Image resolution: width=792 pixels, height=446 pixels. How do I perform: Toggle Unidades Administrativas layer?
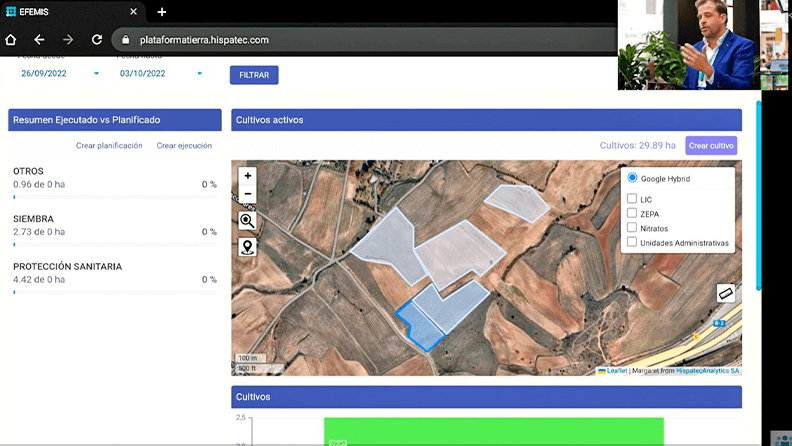point(632,242)
